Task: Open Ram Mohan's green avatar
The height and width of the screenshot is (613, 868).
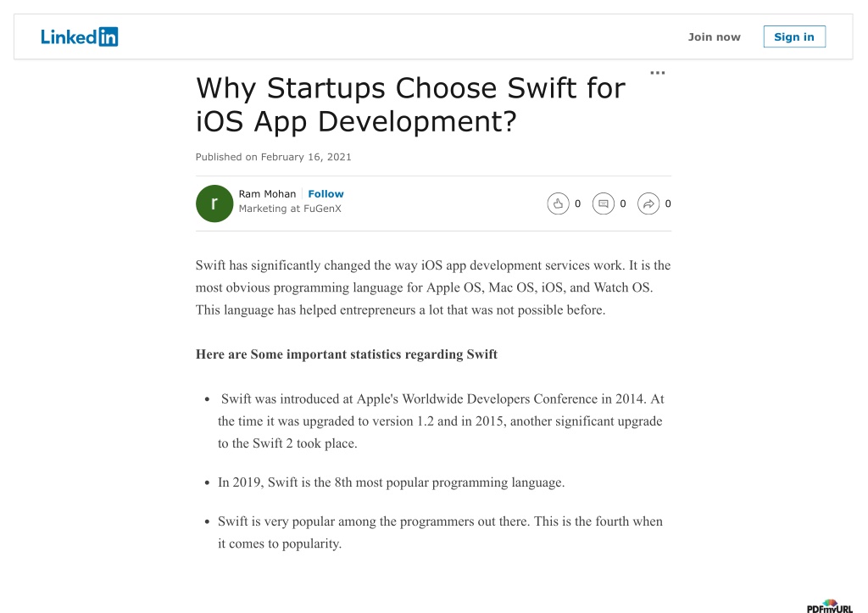Action: coord(214,203)
